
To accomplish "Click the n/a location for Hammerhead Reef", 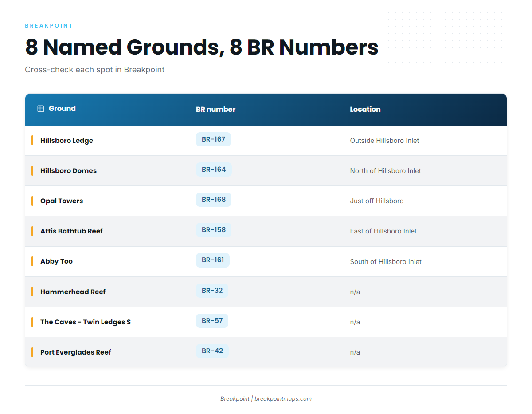I will (x=355, y=292).
